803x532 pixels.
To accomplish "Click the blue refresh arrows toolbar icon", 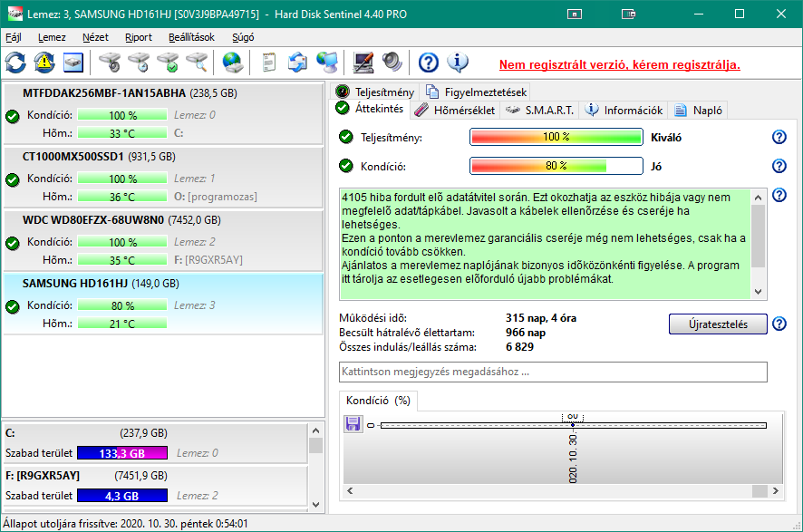I will pos(16,63).
